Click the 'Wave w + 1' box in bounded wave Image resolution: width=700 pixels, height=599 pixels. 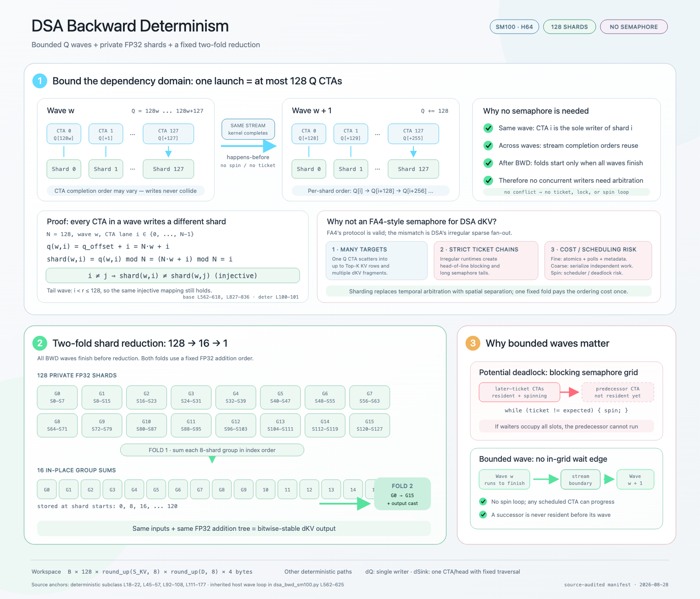coord(635,480)
